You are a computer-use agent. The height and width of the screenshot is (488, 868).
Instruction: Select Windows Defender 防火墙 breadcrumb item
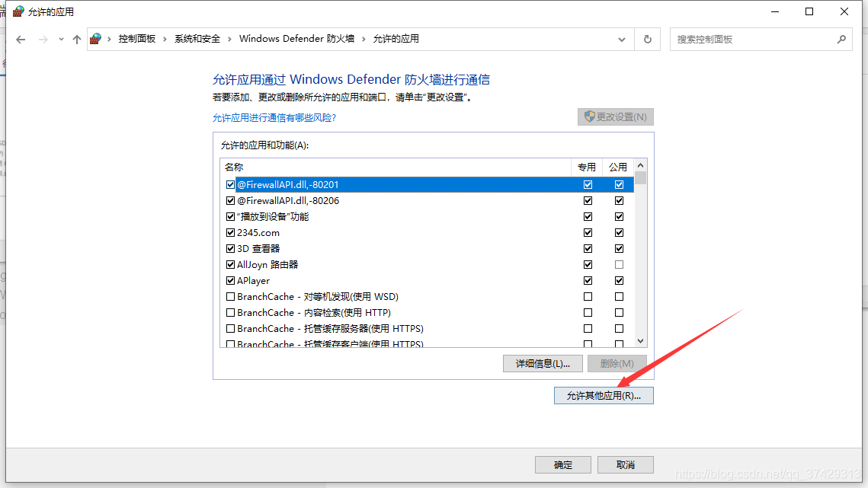[x=296, y=39]
